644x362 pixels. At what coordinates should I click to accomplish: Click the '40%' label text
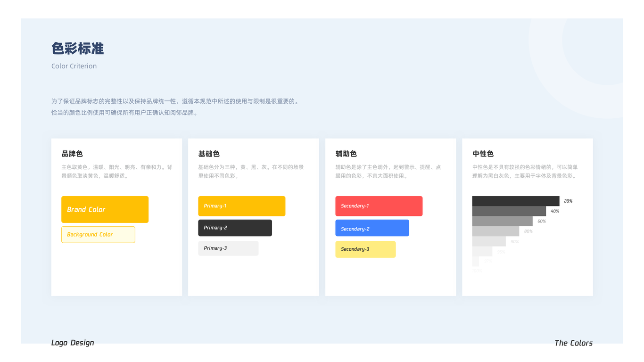[x=555, y=211]
